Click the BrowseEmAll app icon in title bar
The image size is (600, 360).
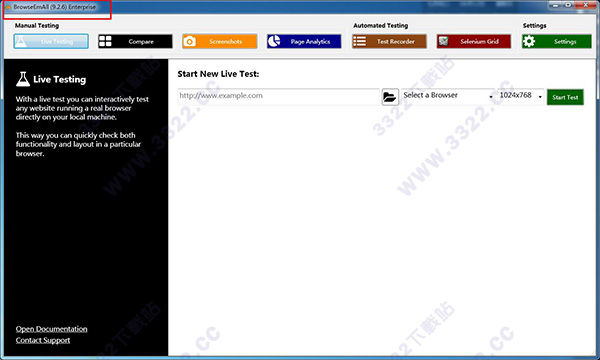point(8,7)
